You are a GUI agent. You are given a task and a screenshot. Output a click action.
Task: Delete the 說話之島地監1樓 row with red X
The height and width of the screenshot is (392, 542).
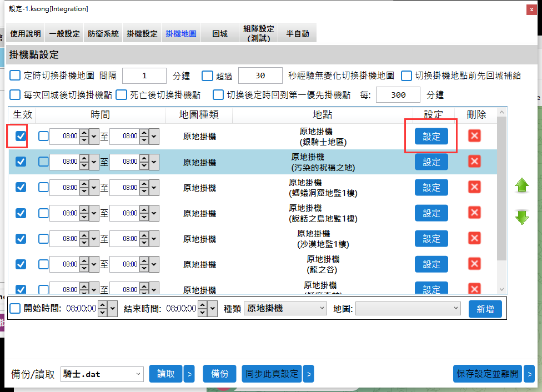(x=474, y=213)
